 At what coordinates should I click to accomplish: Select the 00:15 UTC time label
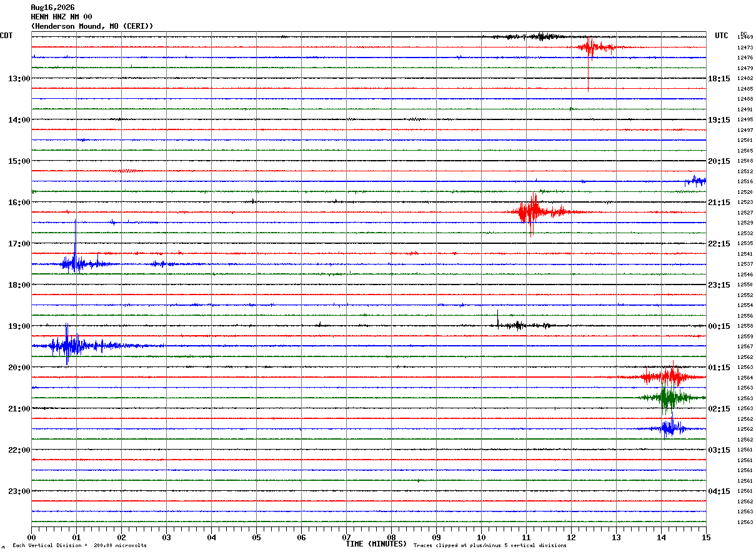click(719, 326)
